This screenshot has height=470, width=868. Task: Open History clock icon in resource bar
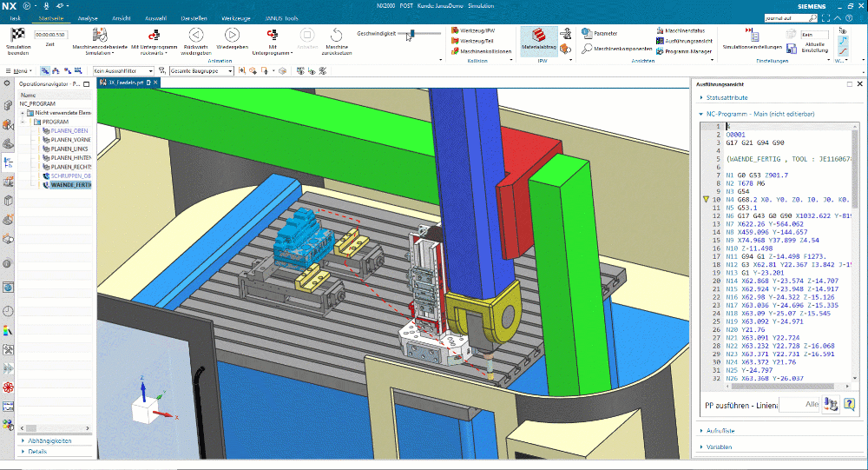tap(8, 311)
